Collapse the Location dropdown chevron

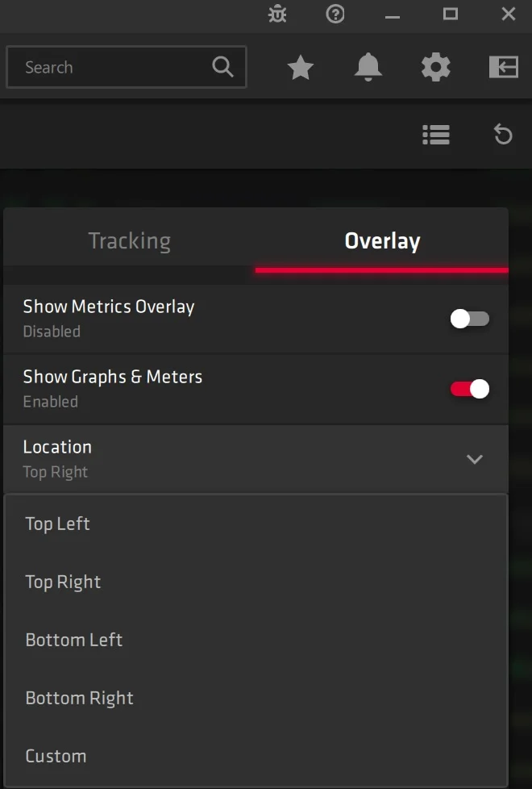click(475, 459)
